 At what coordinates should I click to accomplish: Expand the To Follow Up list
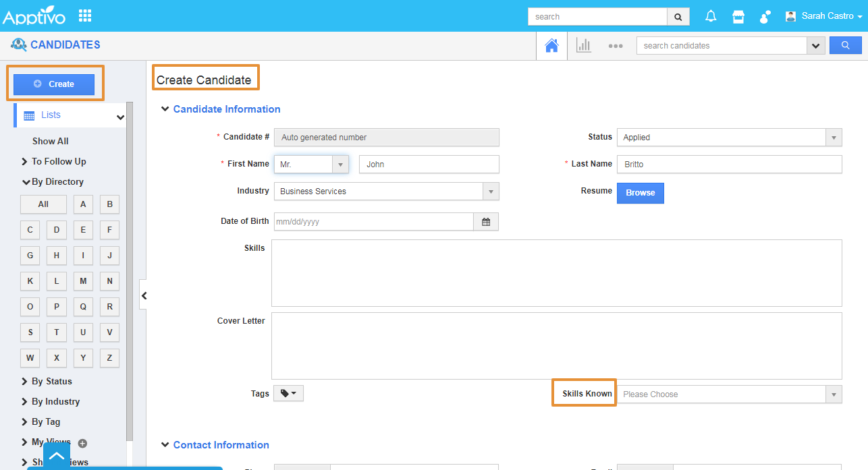pyautogui.click(x=58, y=161)
